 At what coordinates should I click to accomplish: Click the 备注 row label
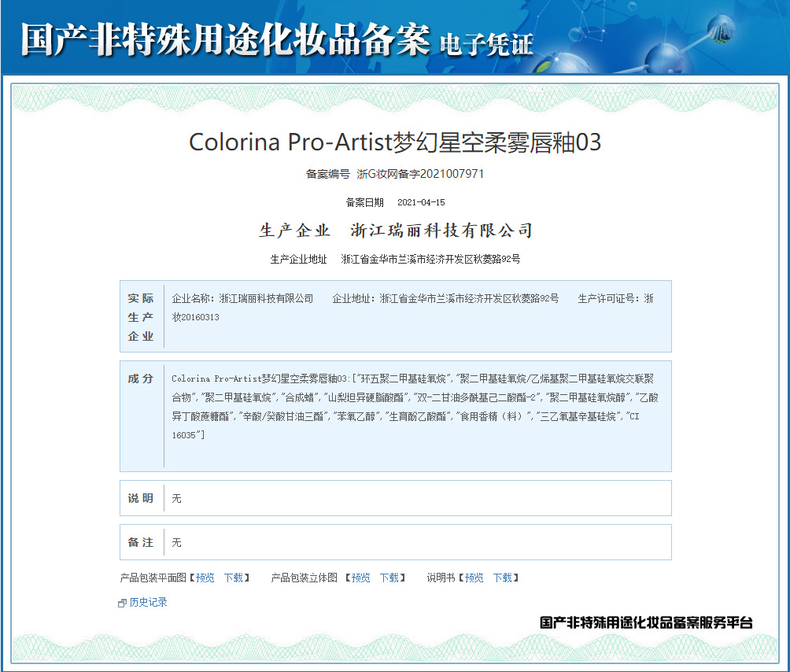coord(141,542)
